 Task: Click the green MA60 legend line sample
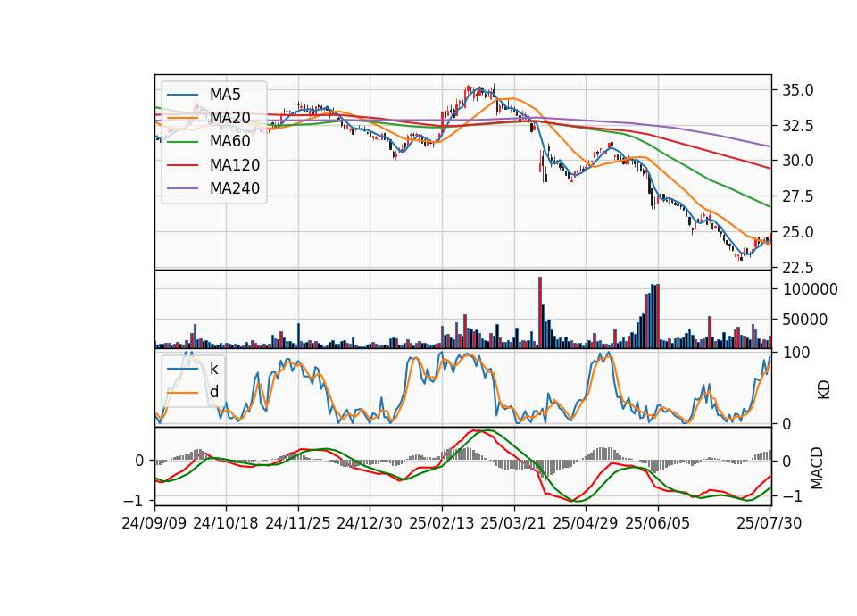coord(182,142)
